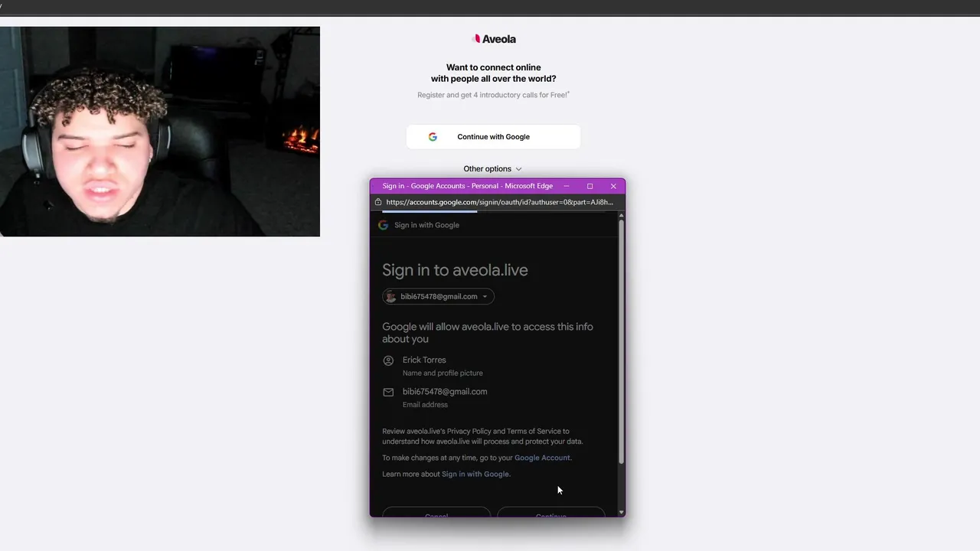The width and height of the screenshot is (980, 551).
Task: Maximize the Google sign-in popup window
Action: (590, 186)
